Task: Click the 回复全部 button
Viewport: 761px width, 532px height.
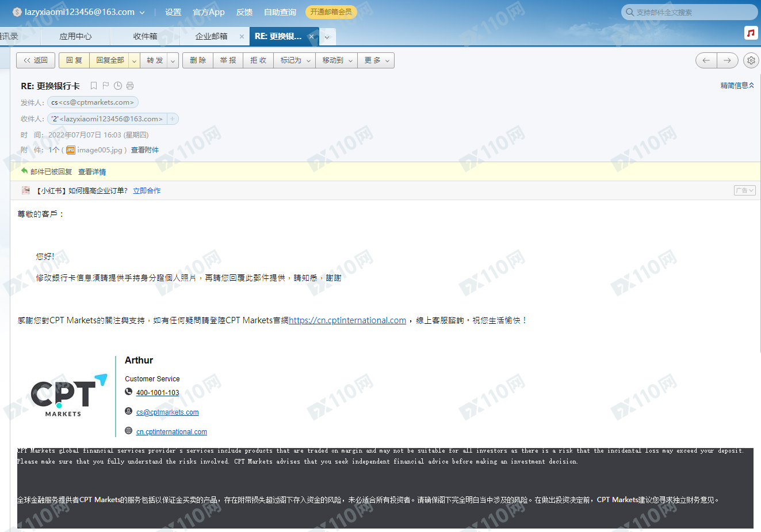Action: coord(110,60)
